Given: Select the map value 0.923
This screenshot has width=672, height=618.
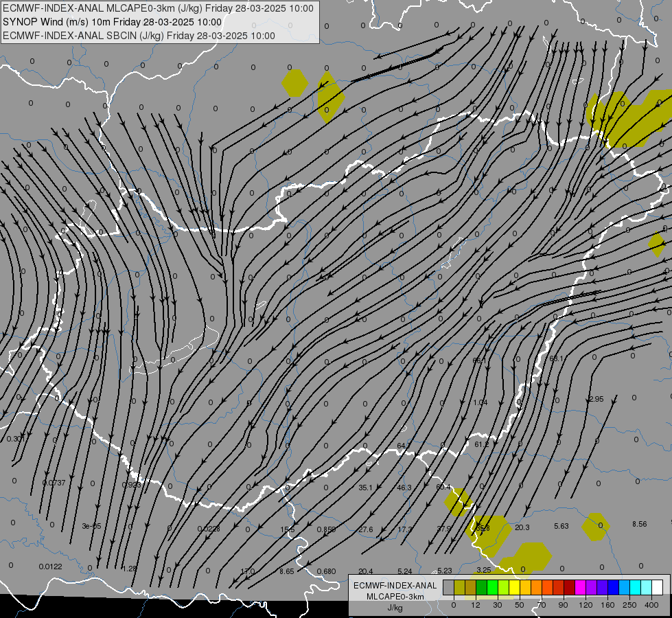Looking at the screenshot, I should (131, 485).
